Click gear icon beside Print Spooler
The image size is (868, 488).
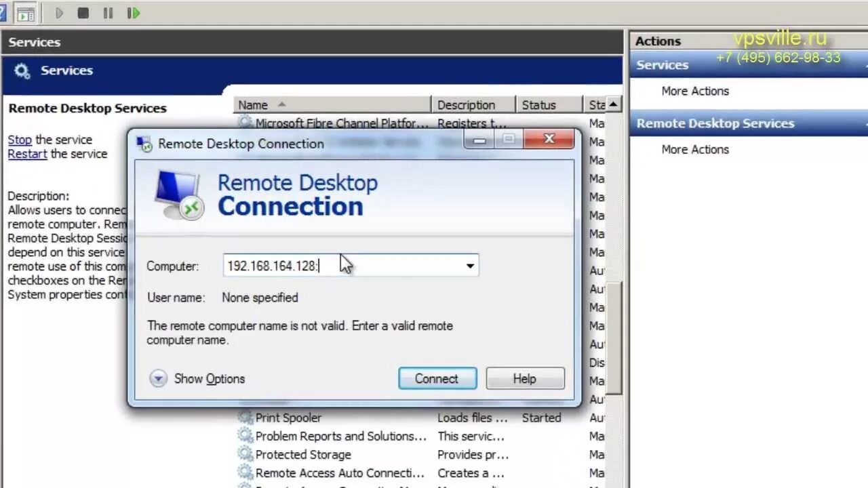click(245, 418)
